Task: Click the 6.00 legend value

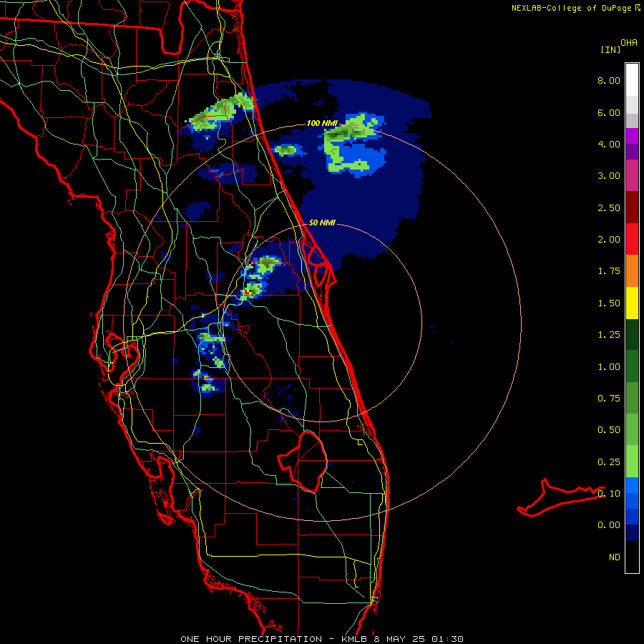Action: tap(609, 112)
